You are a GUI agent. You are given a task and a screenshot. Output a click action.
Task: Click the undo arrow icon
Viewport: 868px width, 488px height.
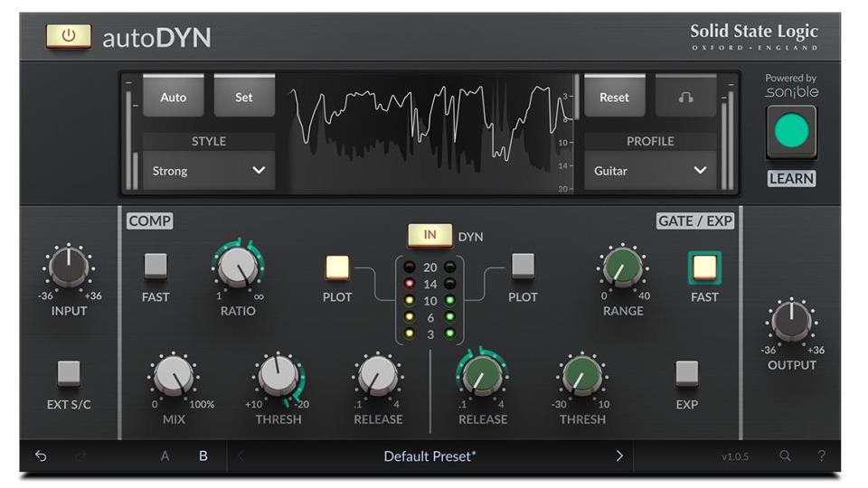41,455
